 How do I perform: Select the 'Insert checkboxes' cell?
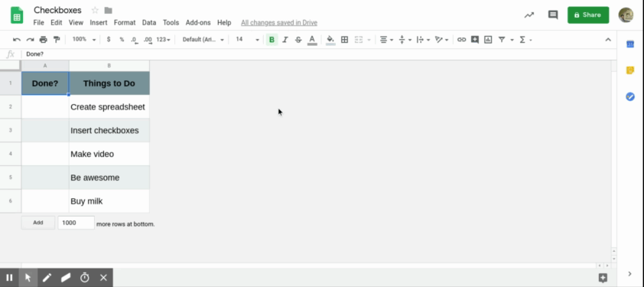[x=109, y=130]
